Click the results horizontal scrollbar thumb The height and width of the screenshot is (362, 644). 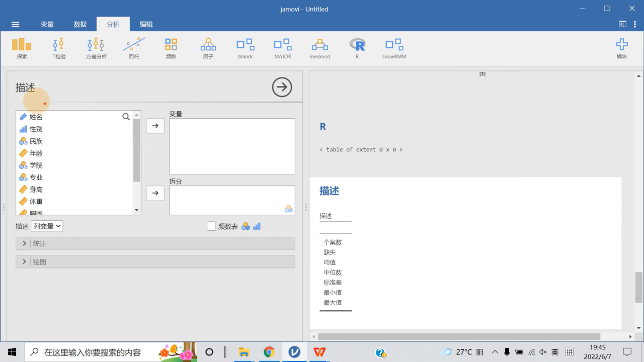[459, 336]
